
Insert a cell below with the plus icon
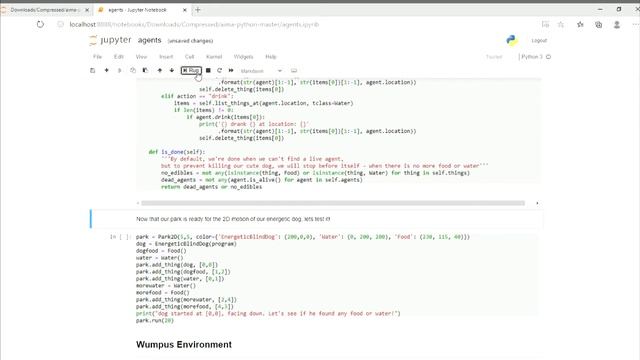point(107,71)
